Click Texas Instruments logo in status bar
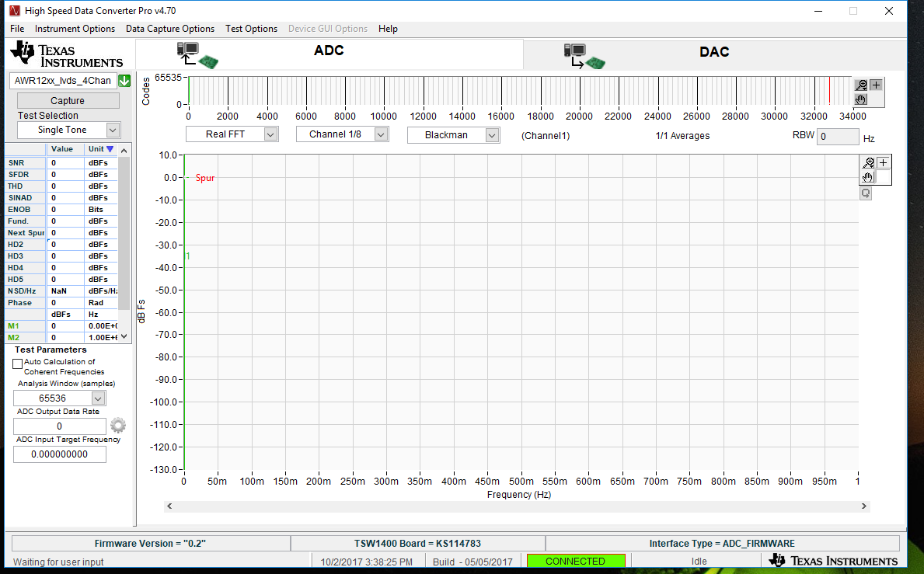This screenshot has width=924, height=574. 832,561
